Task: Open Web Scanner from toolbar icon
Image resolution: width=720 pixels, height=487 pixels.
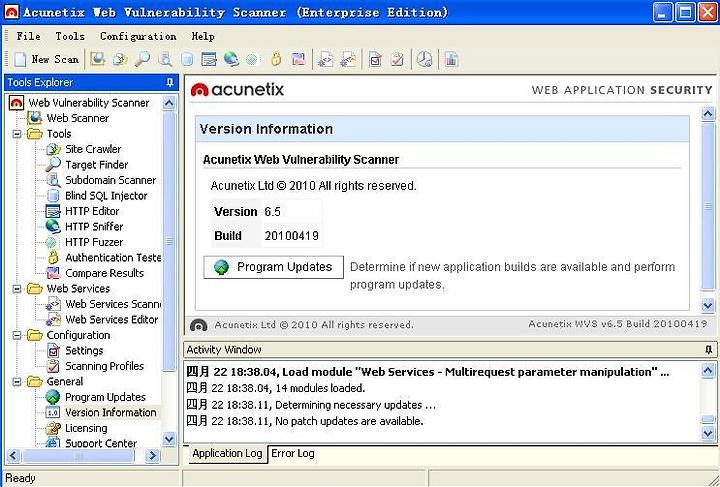Action: coord(97,59)
